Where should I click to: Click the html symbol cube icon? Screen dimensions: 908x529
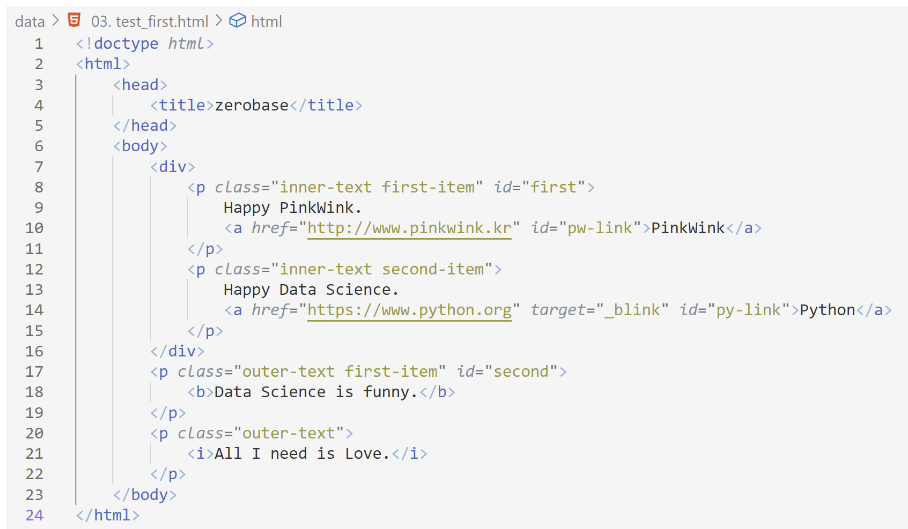(237, 21)
